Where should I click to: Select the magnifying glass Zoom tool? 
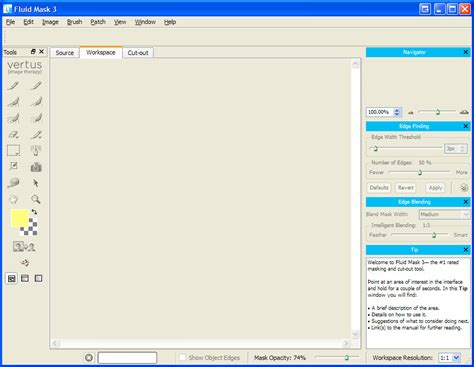(36, 199)
